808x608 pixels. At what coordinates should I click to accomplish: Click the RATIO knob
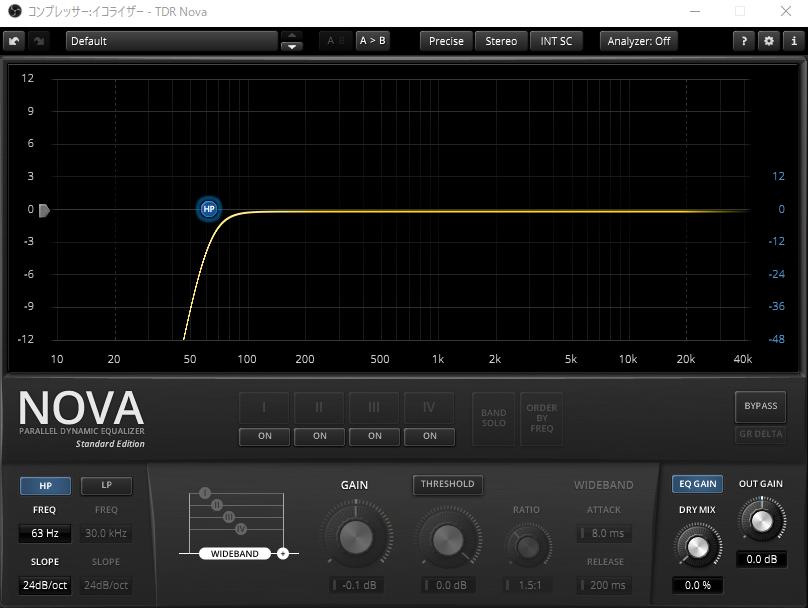[528, 546]
